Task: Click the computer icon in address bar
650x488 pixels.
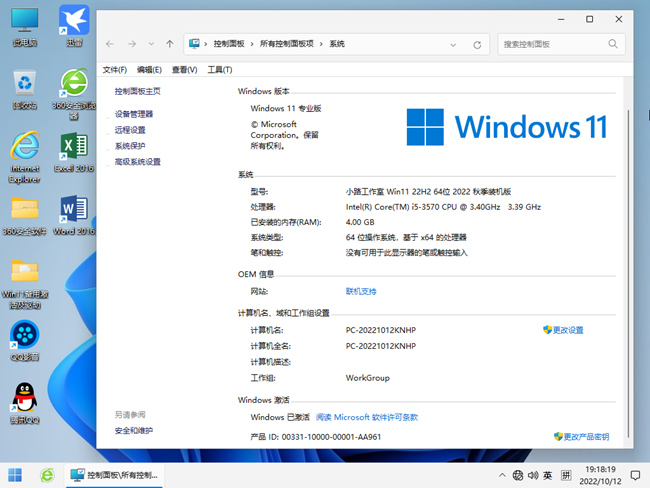Action: [194, 44]
